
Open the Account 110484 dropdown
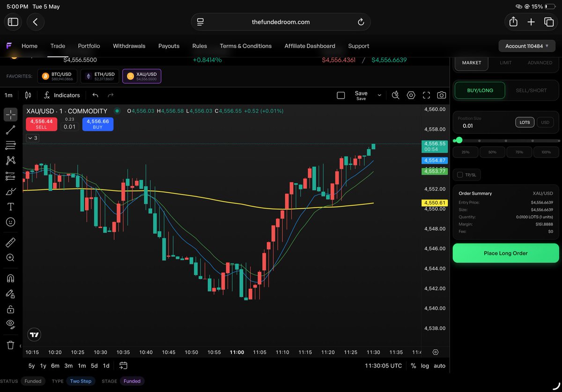point(527,46)
